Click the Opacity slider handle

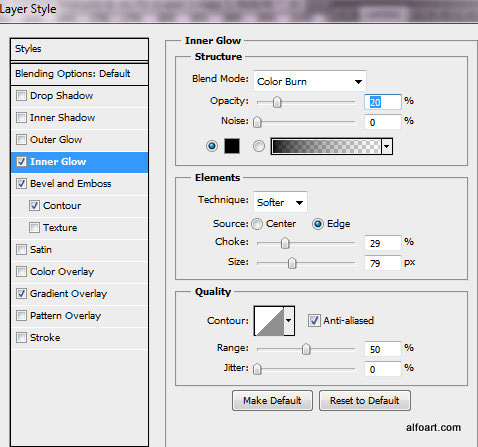[277, 102]
